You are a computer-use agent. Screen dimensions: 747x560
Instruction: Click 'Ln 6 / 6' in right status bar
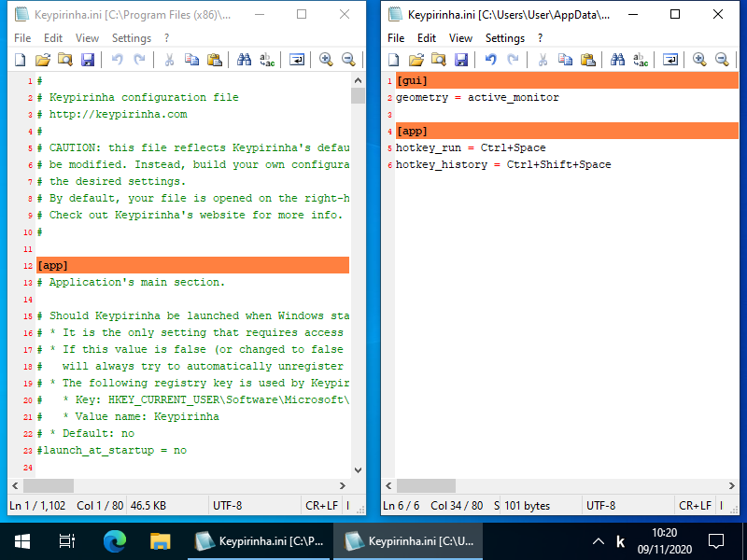tap(402, 506)
